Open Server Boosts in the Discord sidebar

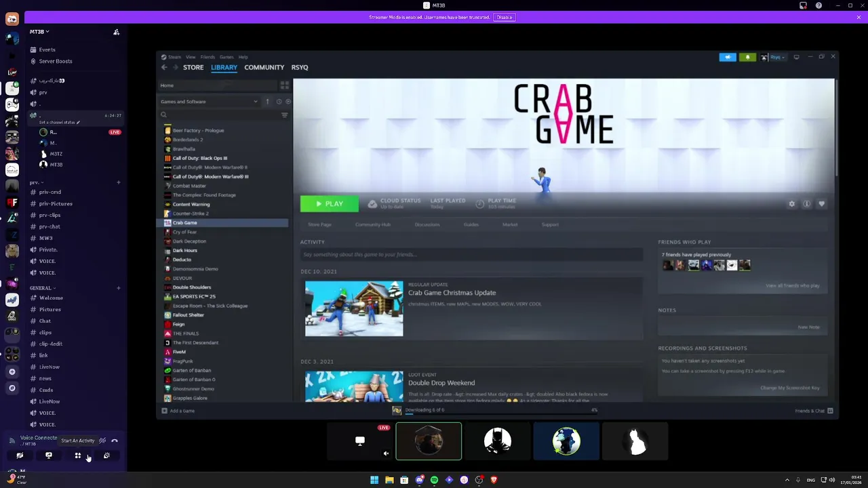(x=55, y=61)
